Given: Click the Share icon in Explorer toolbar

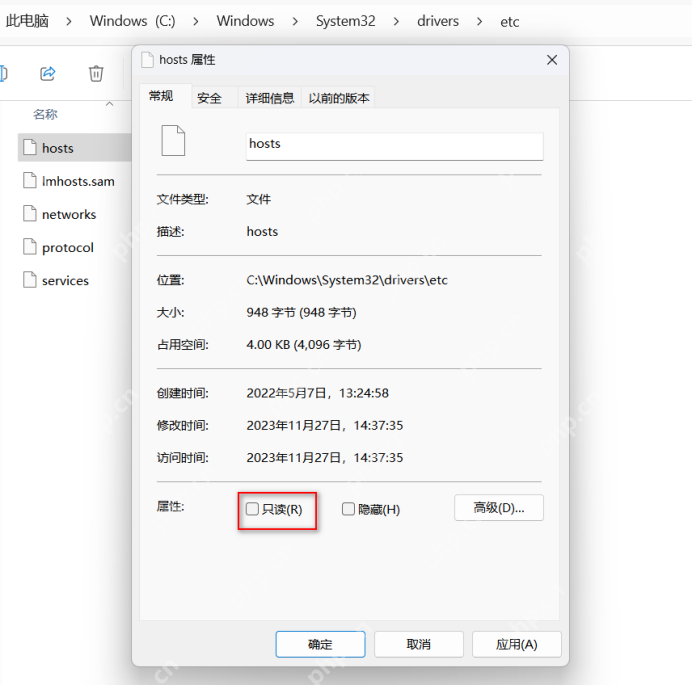Looking at the screenshot, I should [48, 73].
